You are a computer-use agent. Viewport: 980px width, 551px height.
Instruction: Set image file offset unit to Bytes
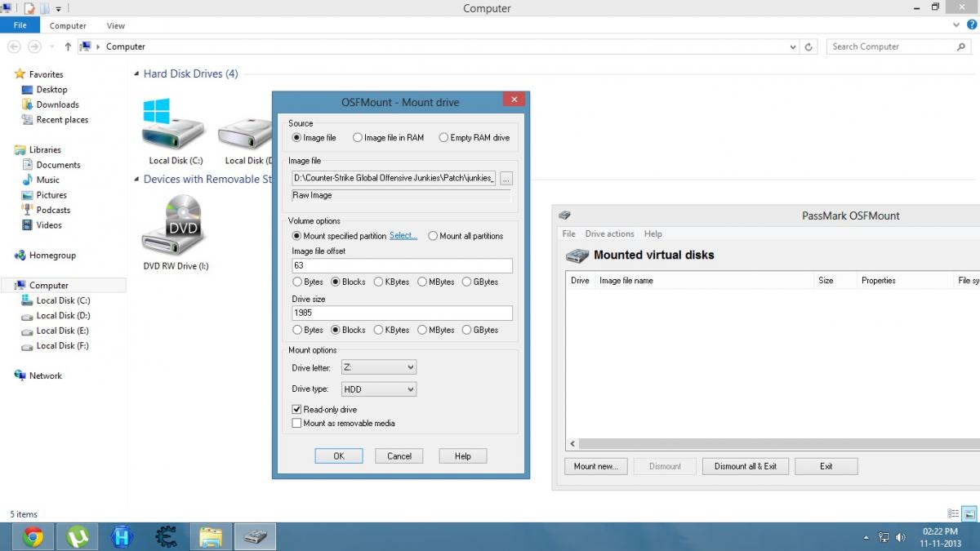tap(296, 282)
